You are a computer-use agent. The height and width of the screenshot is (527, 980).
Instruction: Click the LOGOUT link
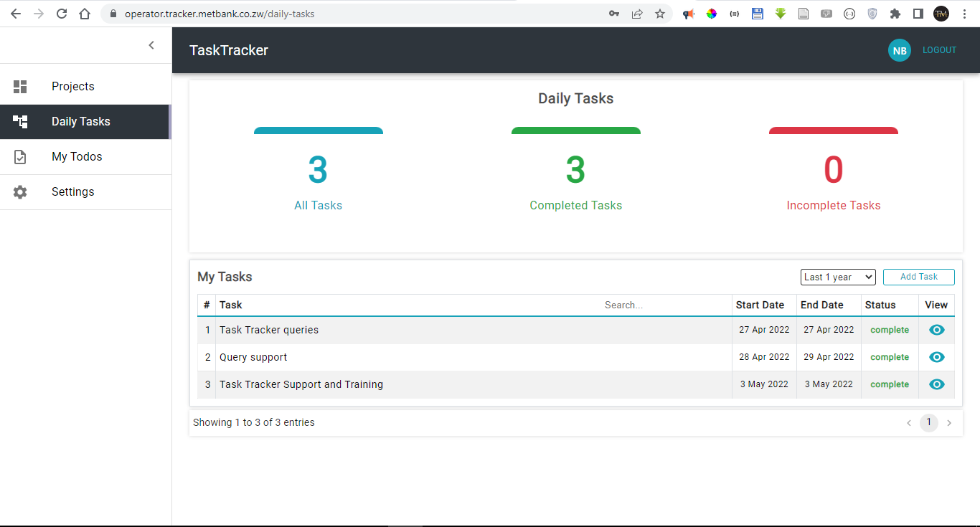tap(939, 50)
